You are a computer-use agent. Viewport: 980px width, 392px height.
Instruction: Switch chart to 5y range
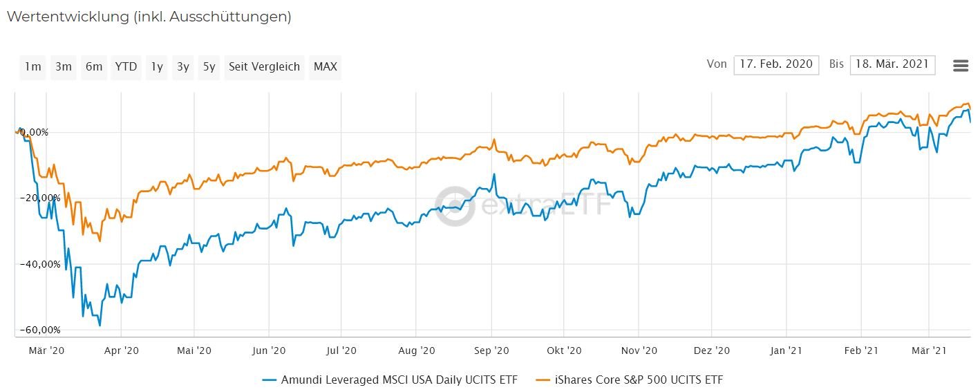tap(209, 67)
